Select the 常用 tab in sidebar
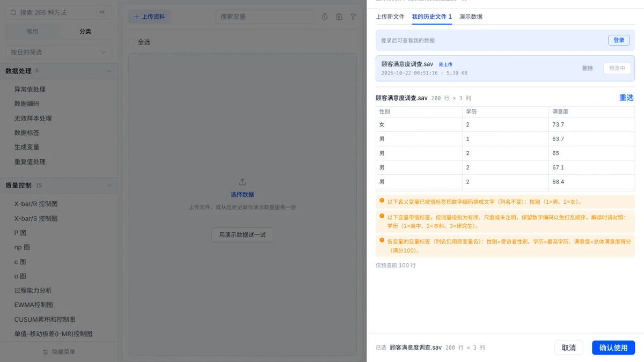644x362 pixels. pos(32,32)
